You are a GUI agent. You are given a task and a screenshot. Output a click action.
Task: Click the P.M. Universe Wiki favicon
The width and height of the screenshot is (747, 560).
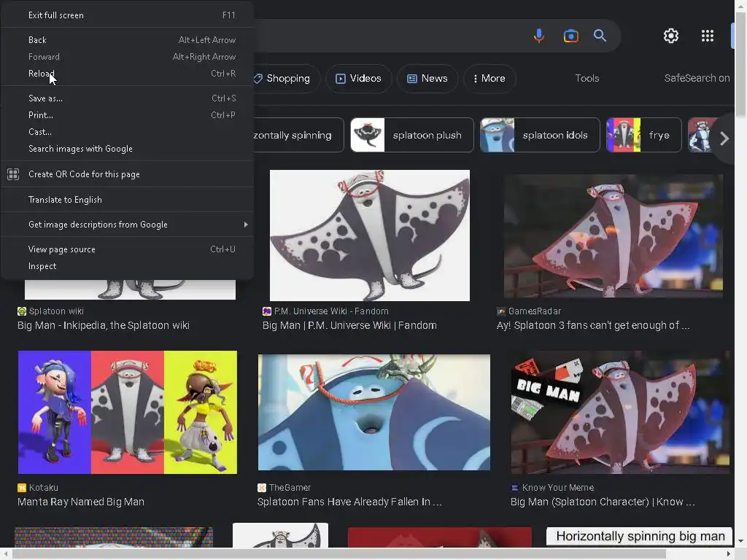[x=267, y=311]
